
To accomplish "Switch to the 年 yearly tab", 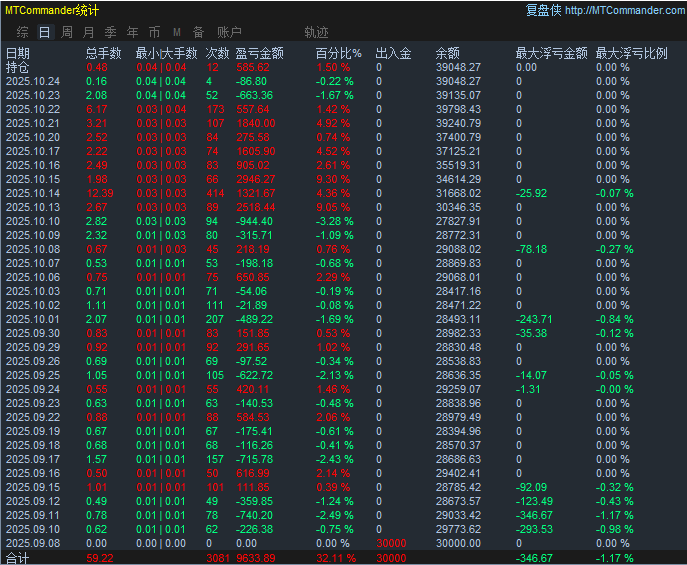I will click(132, 32).
